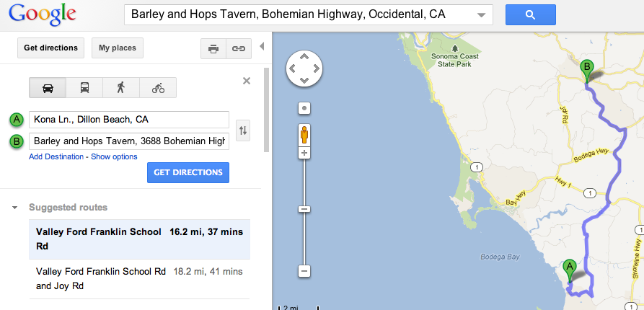Select the Get directions tab
Viewport: 644px width, 310px height.
point(50,48)
